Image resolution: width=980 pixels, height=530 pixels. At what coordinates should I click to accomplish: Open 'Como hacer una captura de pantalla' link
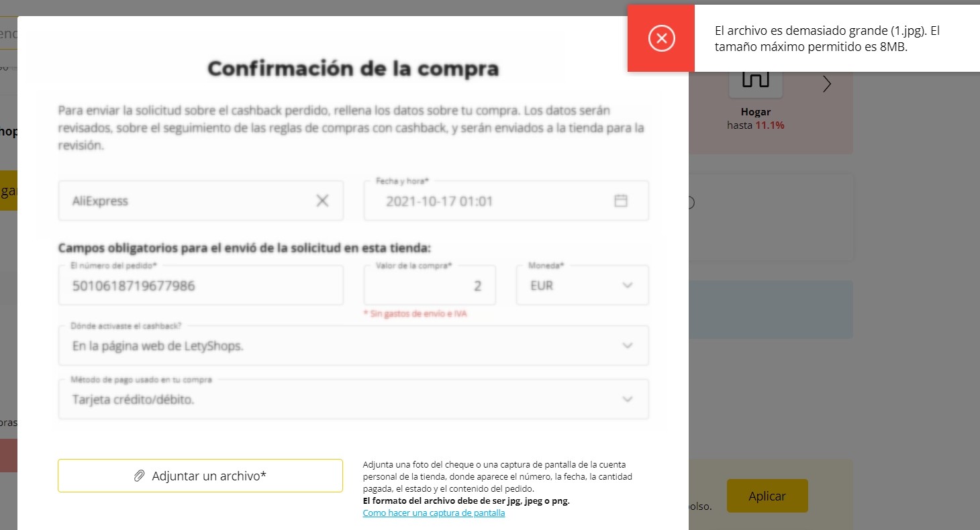[x=434, y=513]
